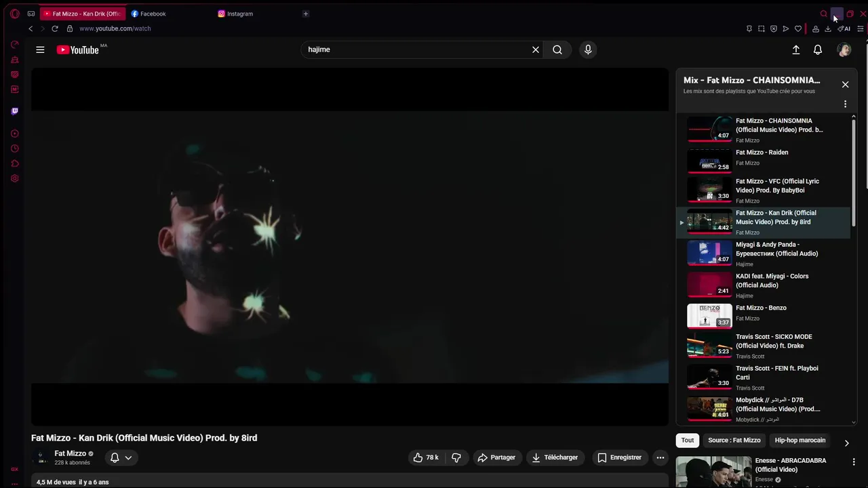Screen dimensions: 868x488
Task: Play Fat Mizzo - Raiden from the mix
Action: 763,160
